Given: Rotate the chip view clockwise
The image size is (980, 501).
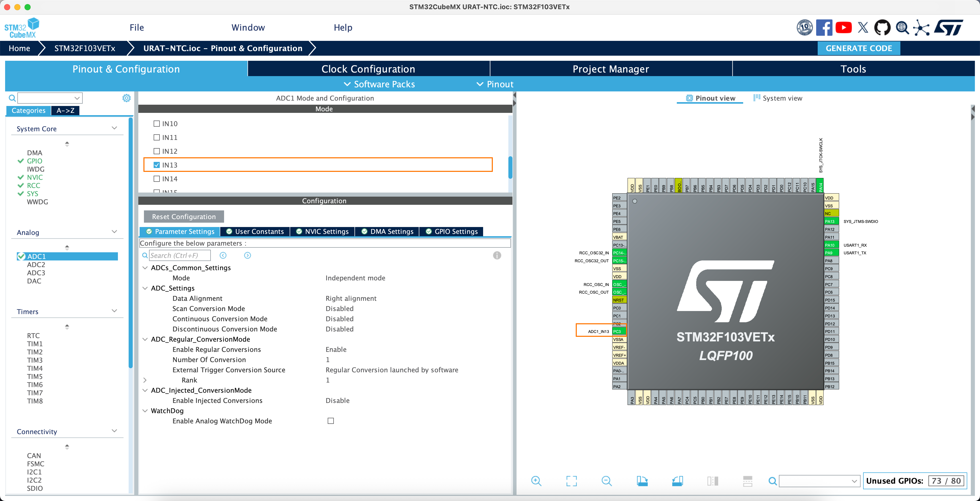Looking at the screenshot, I should coord(642,481).
